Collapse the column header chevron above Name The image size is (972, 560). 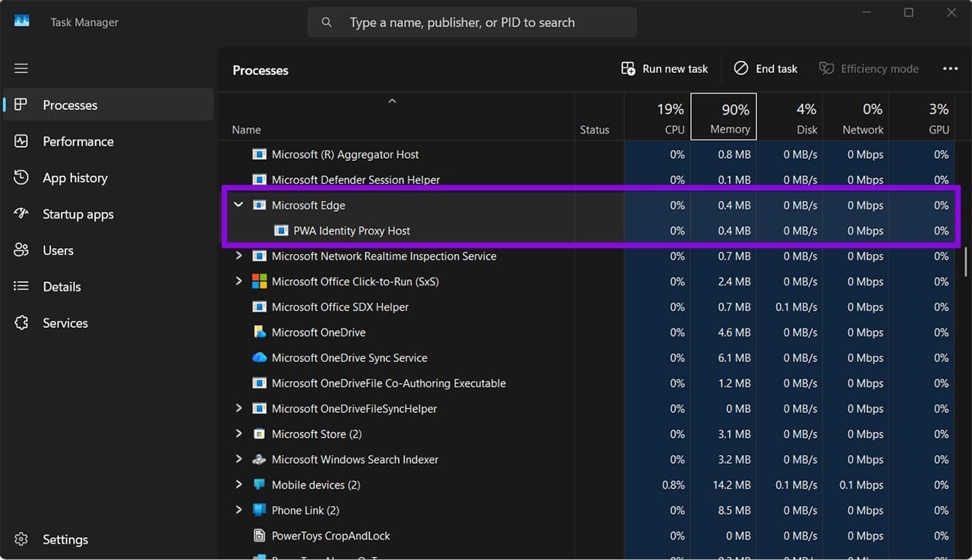click(x=392, y=101)
